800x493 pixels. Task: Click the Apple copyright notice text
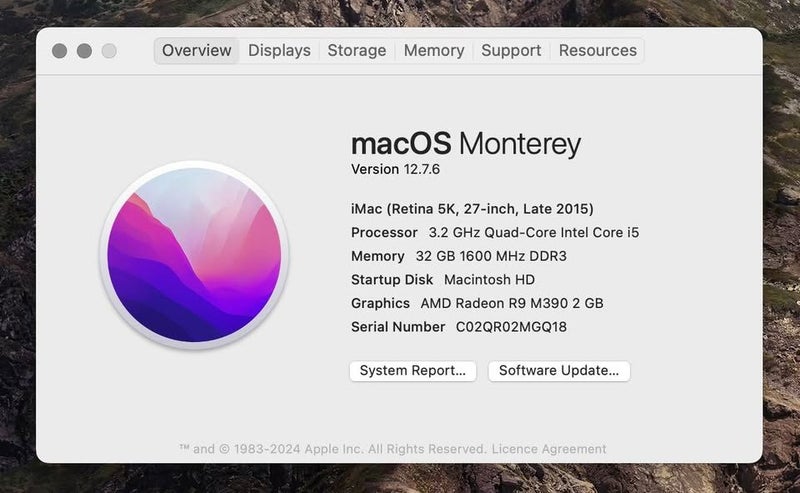pos(333,449)
